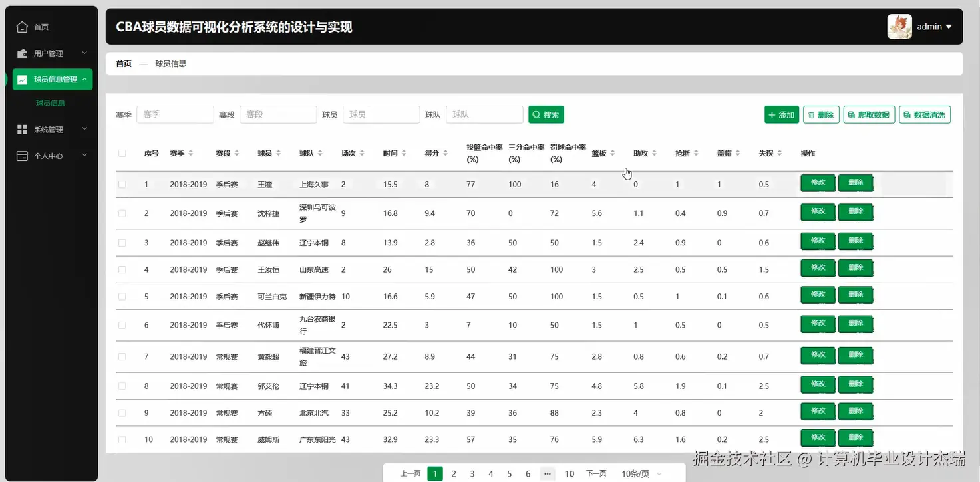Sort by the 场次 column arrows
The width and height of the screenshot is (980, 482).
pos(362,153)
